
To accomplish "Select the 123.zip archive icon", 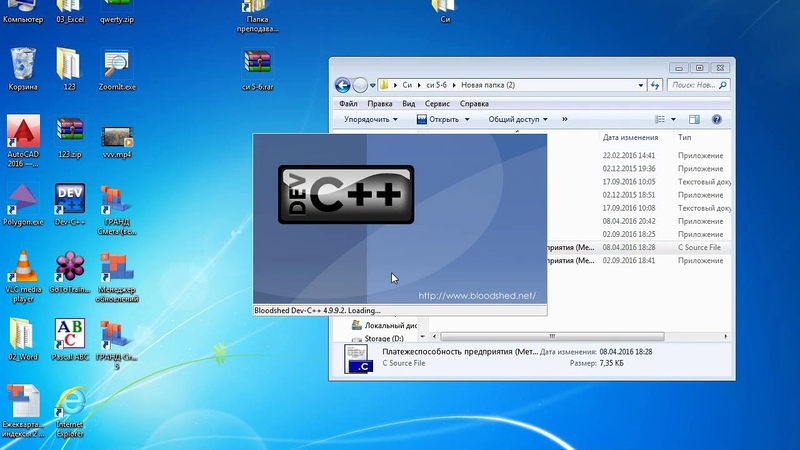I will 70,137.
